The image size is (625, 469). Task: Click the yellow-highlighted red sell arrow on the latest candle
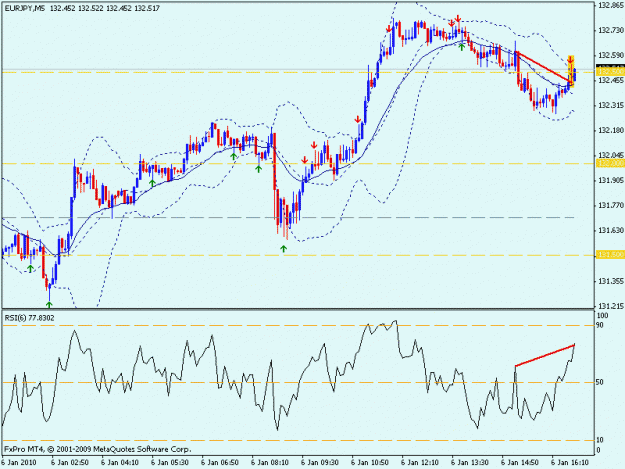point(570,60)
